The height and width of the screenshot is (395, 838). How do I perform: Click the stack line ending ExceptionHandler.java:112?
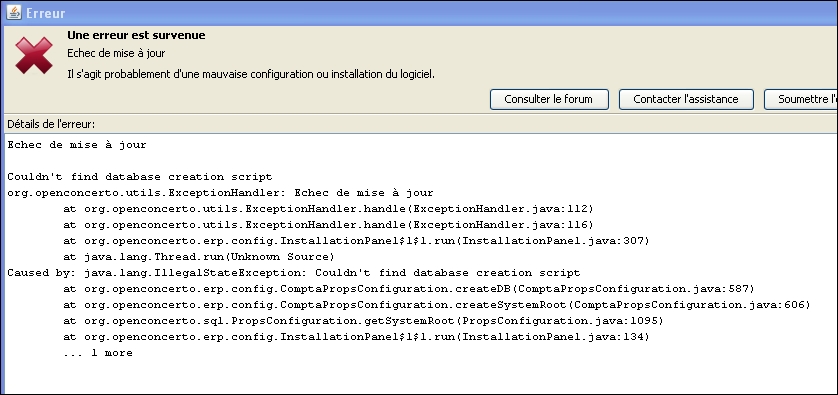coord(328,209)
